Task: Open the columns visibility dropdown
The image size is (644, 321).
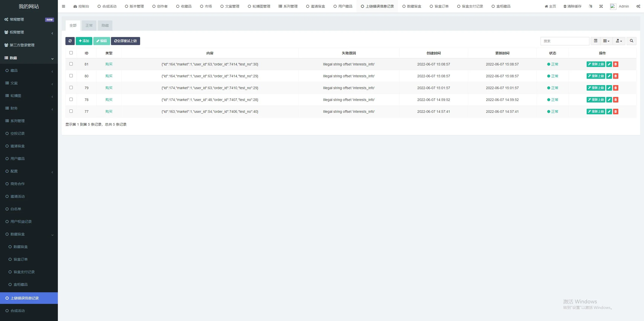Action: click(x=606, y=41)
